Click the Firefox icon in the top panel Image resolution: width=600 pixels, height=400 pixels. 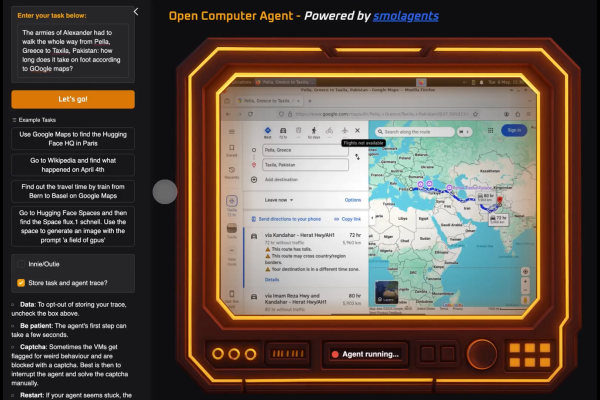tap(421, 82)
